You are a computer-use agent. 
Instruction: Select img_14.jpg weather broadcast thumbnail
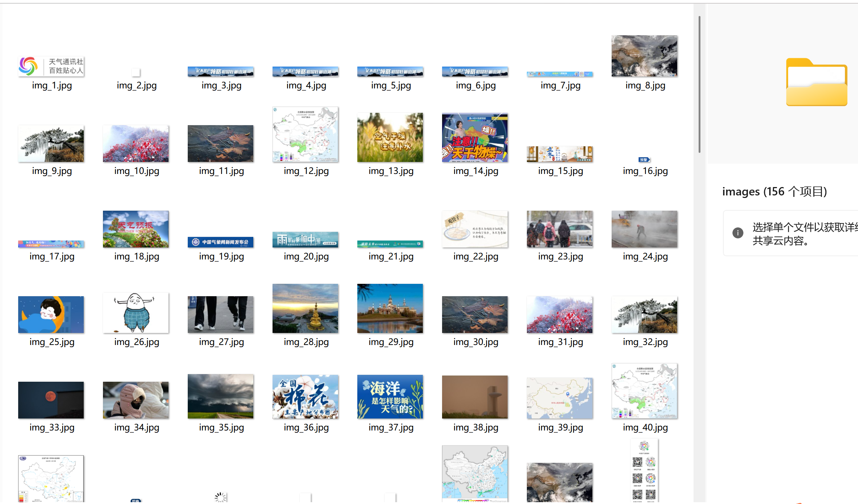475,138
